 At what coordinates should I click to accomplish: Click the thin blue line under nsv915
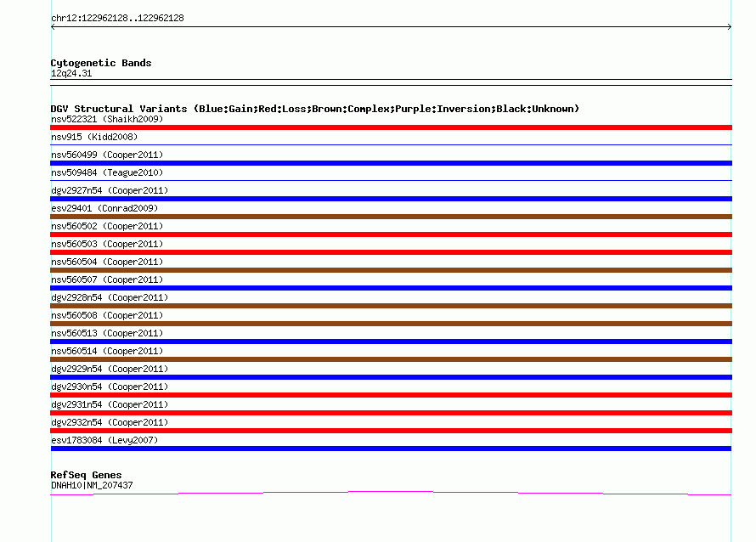click(391, 144)
